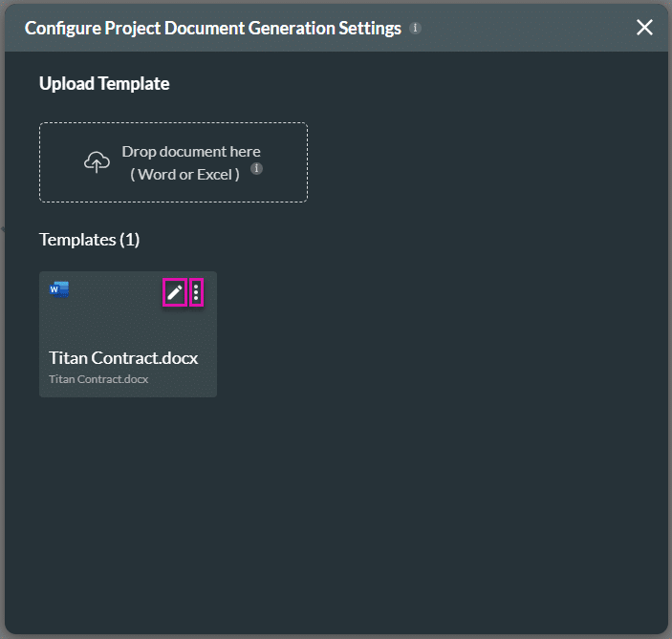Click the small Titan Contract.docx filename subtitle
Screen dimensions: 672x639
pyautogui.click(x=98, y=379)
